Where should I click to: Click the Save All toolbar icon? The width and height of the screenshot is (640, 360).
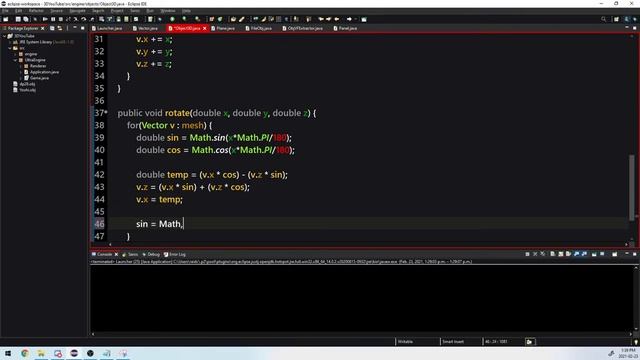[26, 19]
